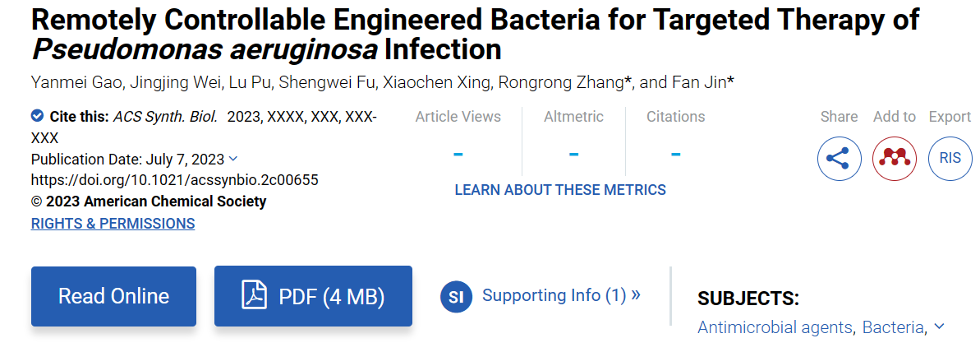Image resolution: width=980 pixels, height=352 pixels.
Task: Add article to Mendeley via red icon
Action: [x=895, y=159]
